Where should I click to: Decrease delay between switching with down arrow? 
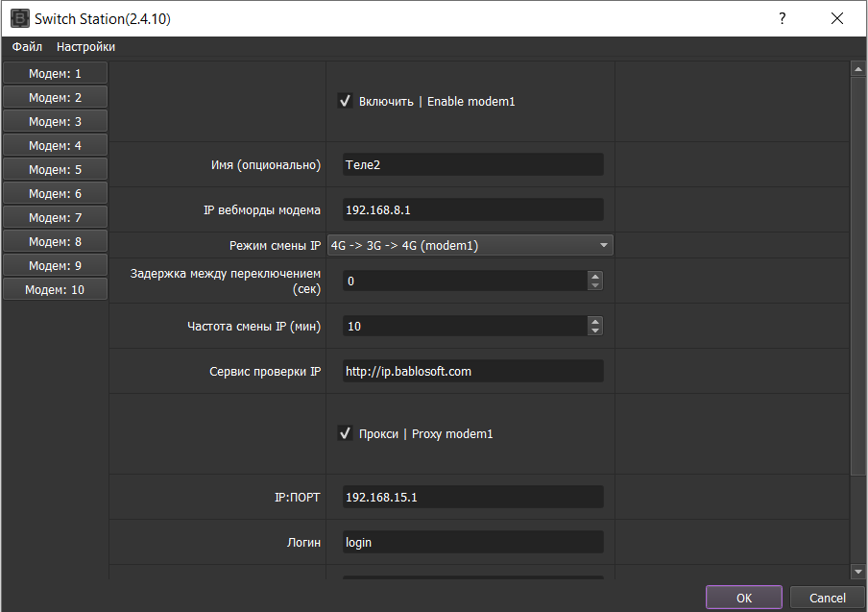click(595, 285)
